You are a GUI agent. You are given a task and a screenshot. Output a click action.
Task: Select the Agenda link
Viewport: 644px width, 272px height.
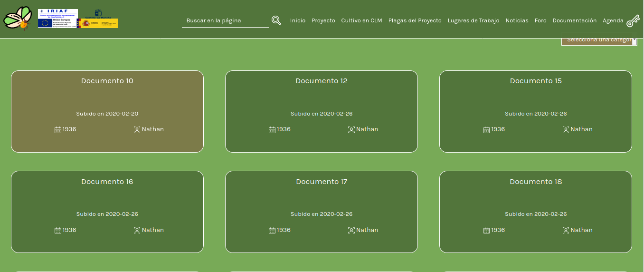[x=613, y=20]
